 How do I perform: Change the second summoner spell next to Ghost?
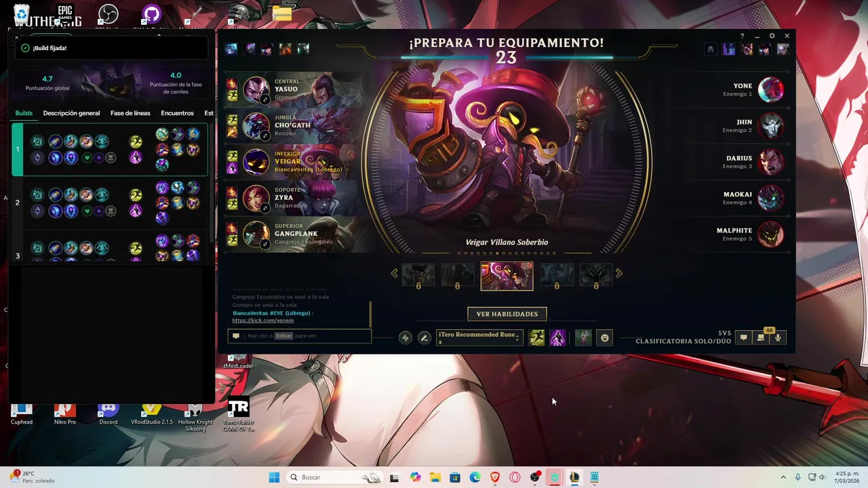(x=557, y=338)
